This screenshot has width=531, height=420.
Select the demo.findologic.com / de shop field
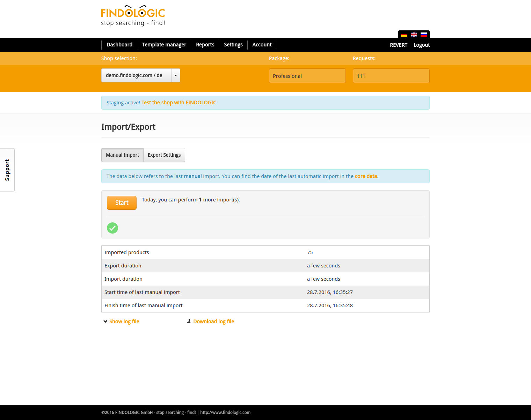pos(137,75)
